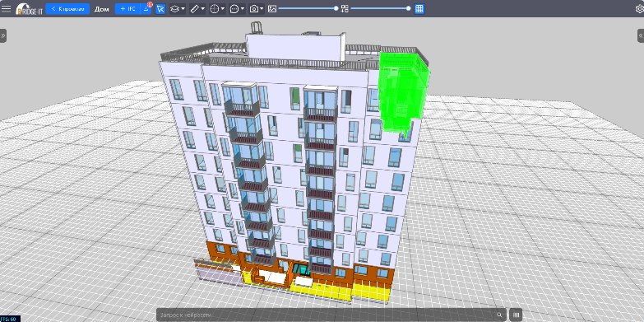
Task: Expand the layers tool dropdown arrow
Action: point(183,8)
